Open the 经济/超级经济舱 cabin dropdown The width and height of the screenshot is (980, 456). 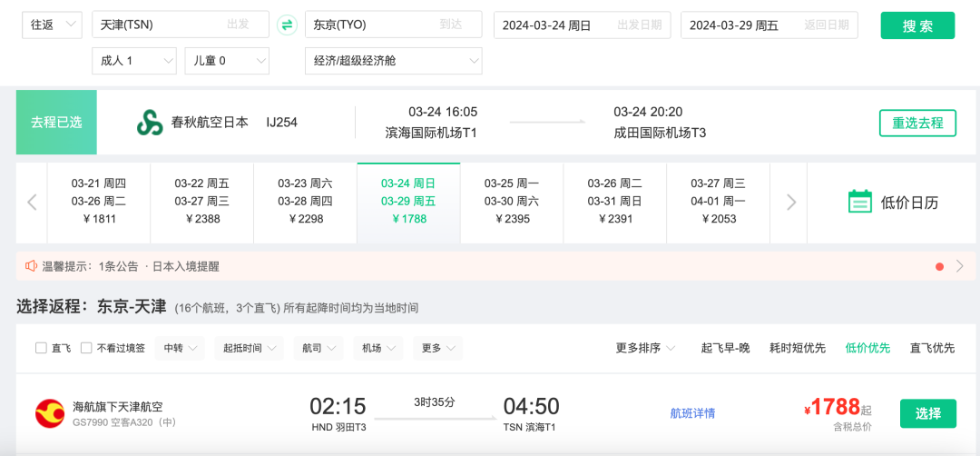(x=393, y=61)
